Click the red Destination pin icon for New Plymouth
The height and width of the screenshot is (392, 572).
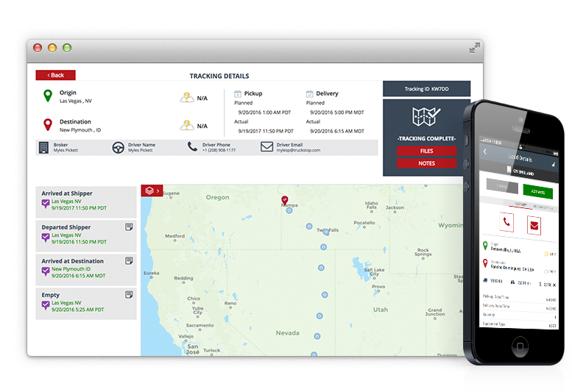(47, 124)
